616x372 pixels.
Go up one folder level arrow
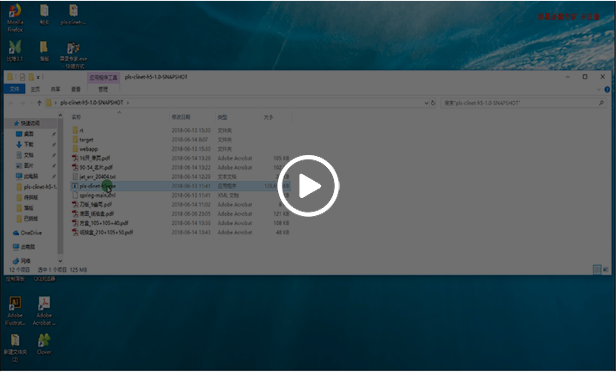(x=39, y=103)
